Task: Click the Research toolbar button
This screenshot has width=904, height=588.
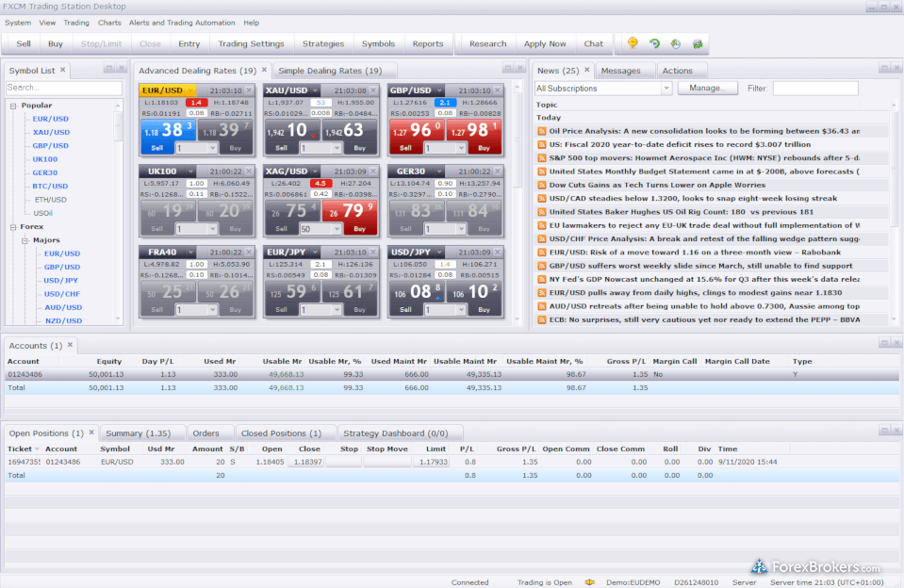Action: click(x=487, y=43)
